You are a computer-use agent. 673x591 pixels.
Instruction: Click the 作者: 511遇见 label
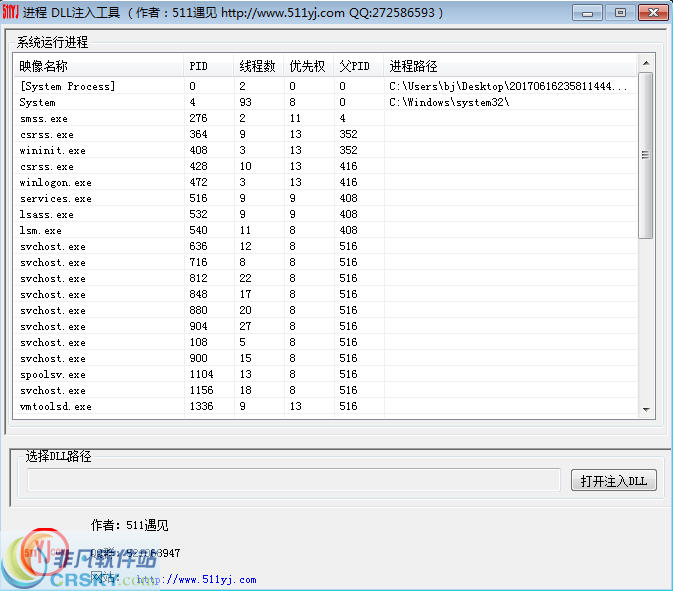tap(130, 525)
